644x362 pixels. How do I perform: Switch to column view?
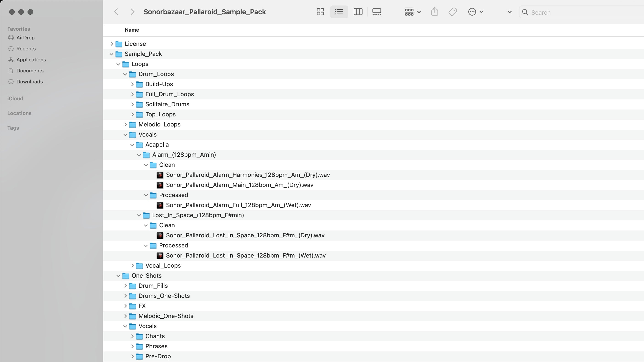pyautogui.click(x=358, y=12)
